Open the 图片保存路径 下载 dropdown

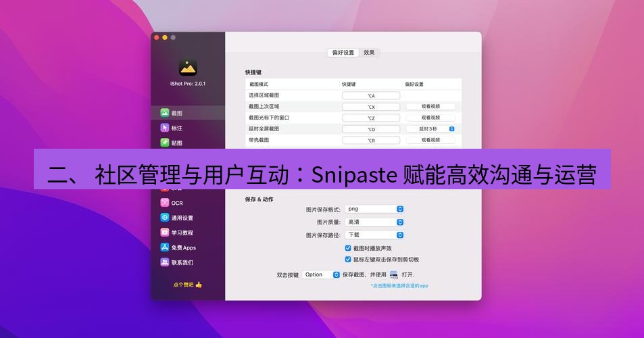click(x=374, y=235)
